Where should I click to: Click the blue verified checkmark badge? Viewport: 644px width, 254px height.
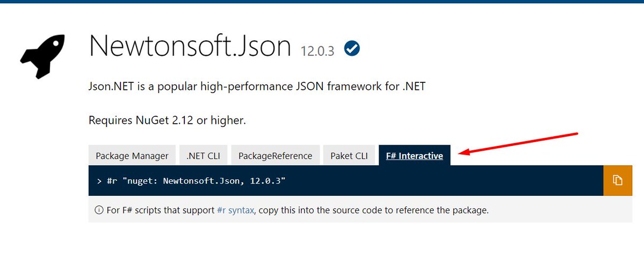352,48
